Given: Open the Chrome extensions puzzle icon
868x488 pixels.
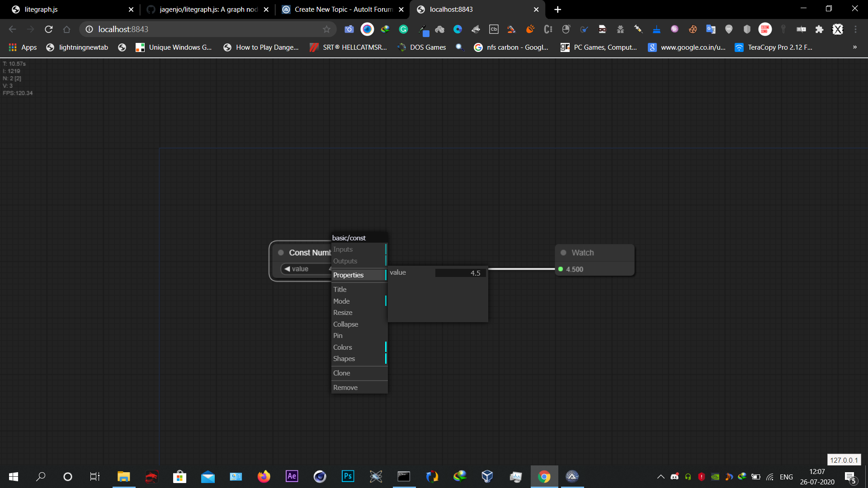Looking at the screenshot, I should [x=819, y=29].
